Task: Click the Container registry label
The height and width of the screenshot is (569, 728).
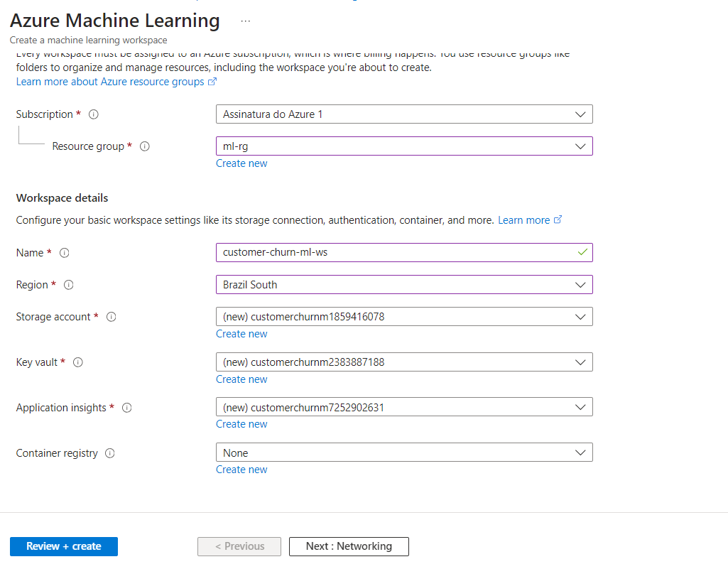Action: coord(57,453)
